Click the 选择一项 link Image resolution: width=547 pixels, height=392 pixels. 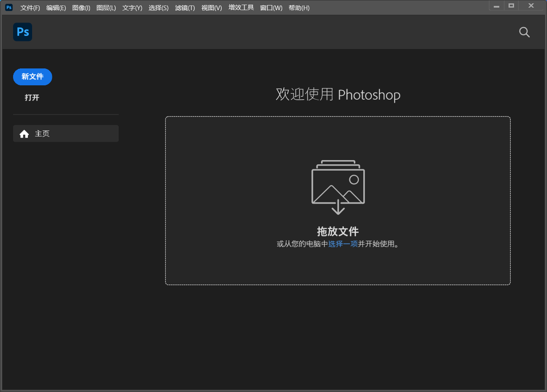[x=343, y=244]
